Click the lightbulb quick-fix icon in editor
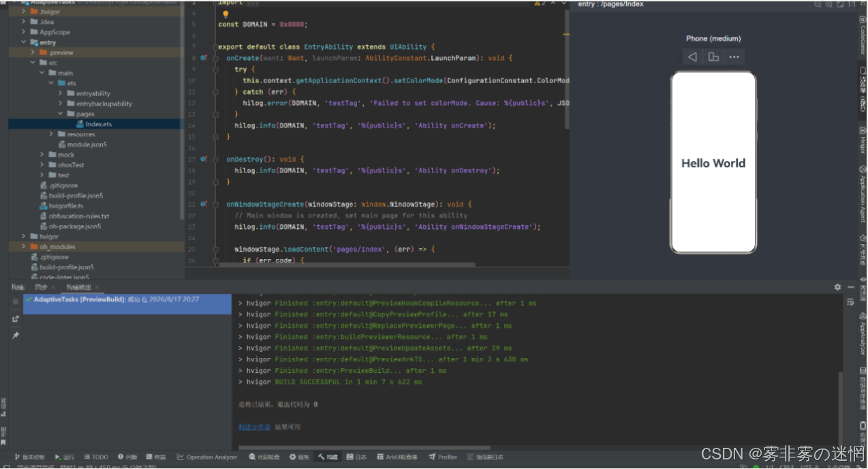868x469 pixels. point(226,14)
